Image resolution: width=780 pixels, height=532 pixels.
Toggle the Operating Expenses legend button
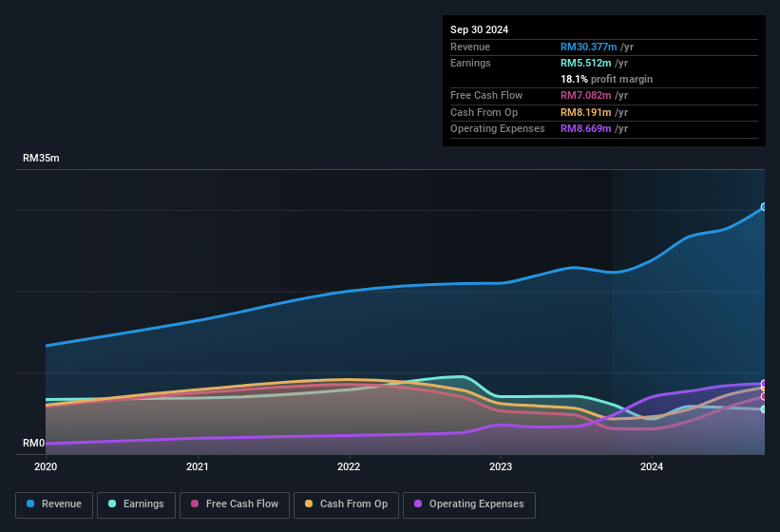tap(468, 504)
